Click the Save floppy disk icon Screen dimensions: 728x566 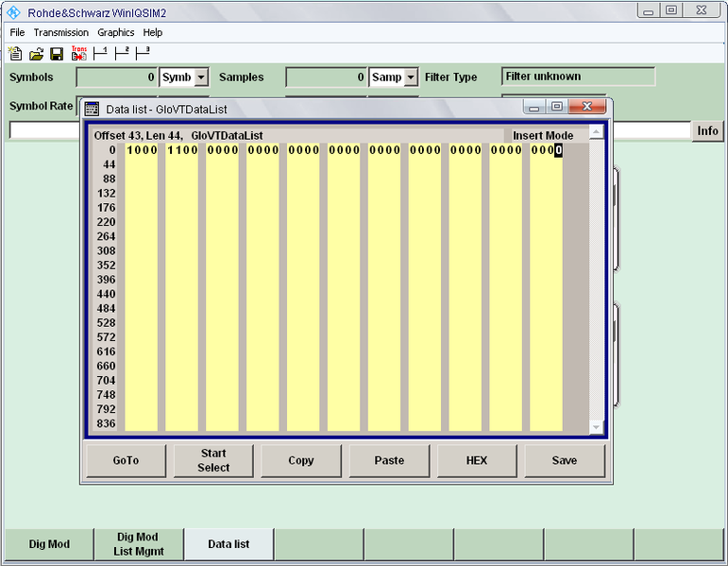point(57,54)
